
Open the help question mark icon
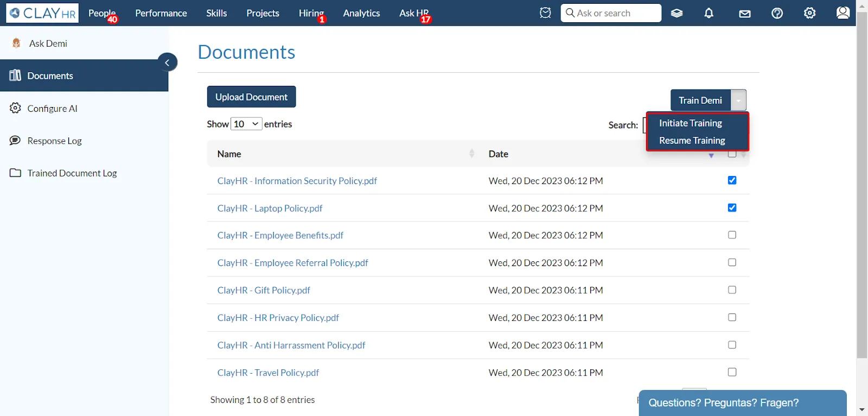777,13
